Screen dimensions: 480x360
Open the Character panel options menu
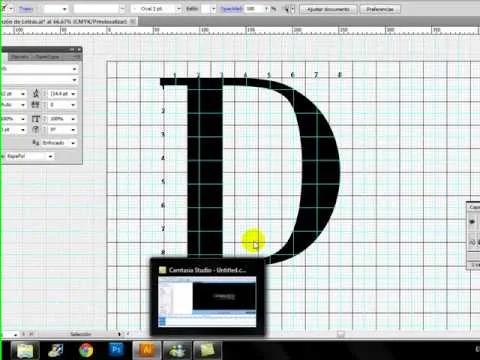(x=76, y=57)
